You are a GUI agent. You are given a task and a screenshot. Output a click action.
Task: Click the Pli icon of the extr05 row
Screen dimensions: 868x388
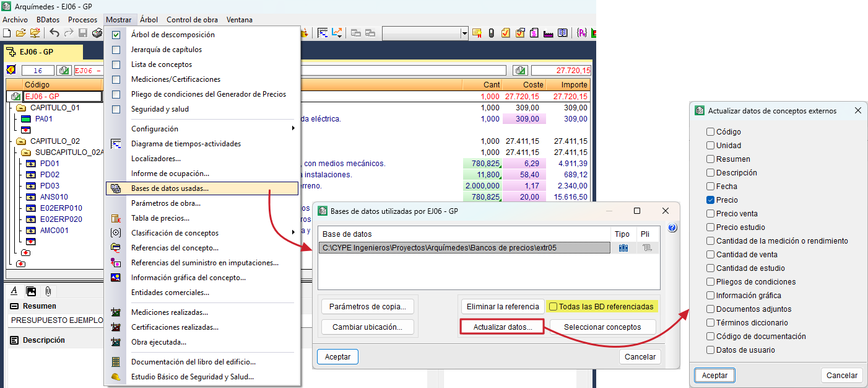point(647,248)
